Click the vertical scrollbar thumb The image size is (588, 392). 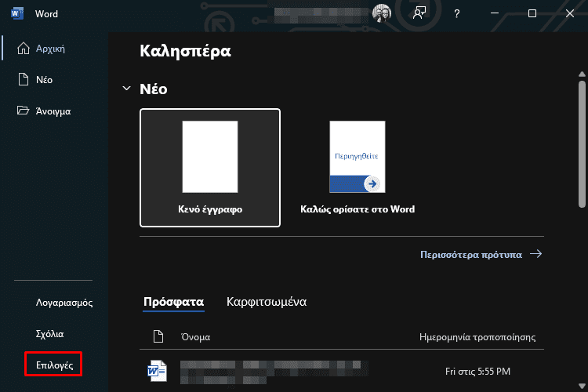click(582, 144)
